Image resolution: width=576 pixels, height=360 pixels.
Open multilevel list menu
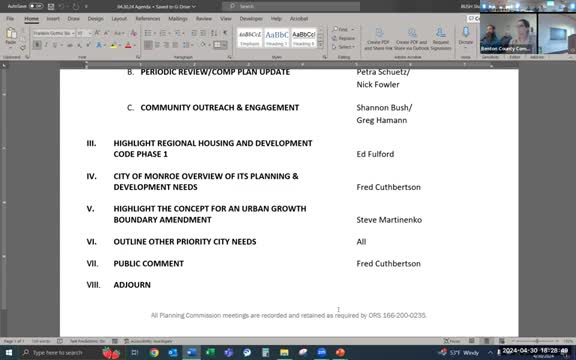[179, 33]
